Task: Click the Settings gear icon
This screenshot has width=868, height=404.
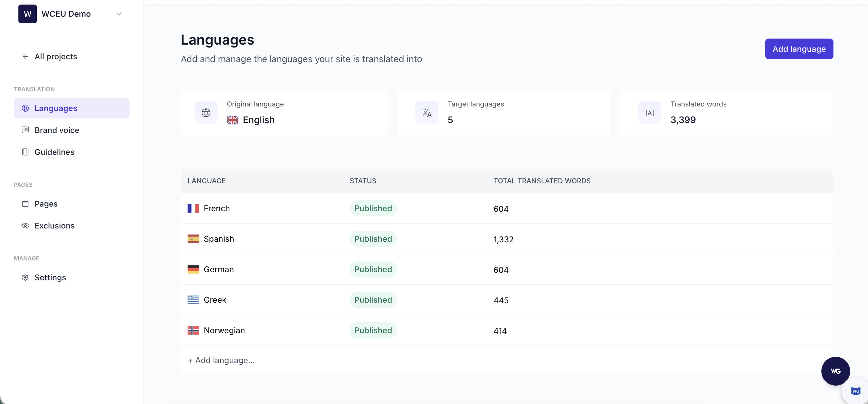Action: [25, 277]
